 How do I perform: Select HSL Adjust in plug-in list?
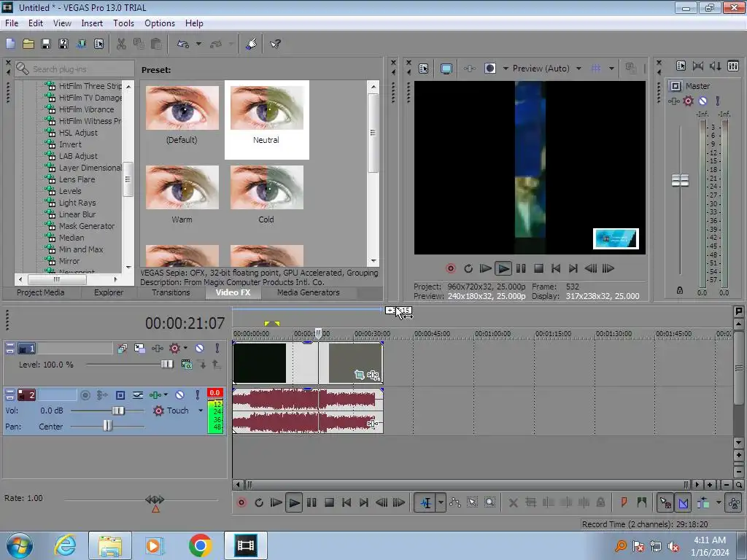click(78, 133)
